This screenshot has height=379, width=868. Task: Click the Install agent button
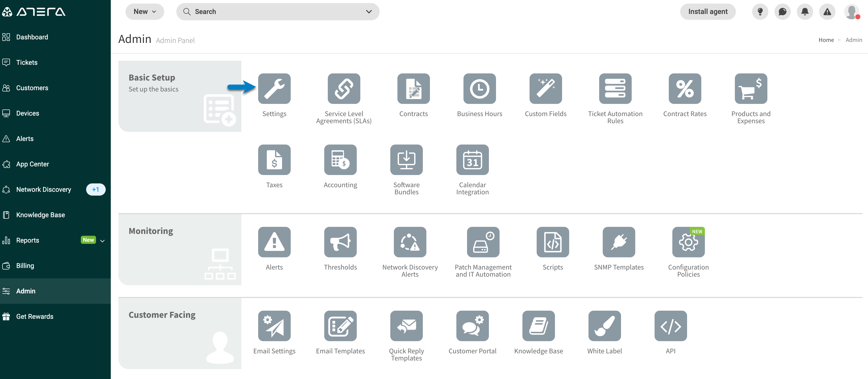pyautogui.click(x=708, y=11)
